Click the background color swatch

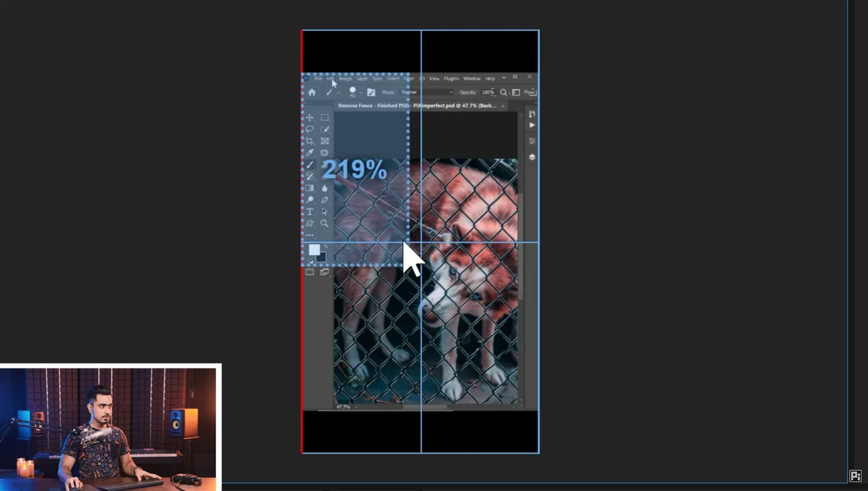point(322,256)
